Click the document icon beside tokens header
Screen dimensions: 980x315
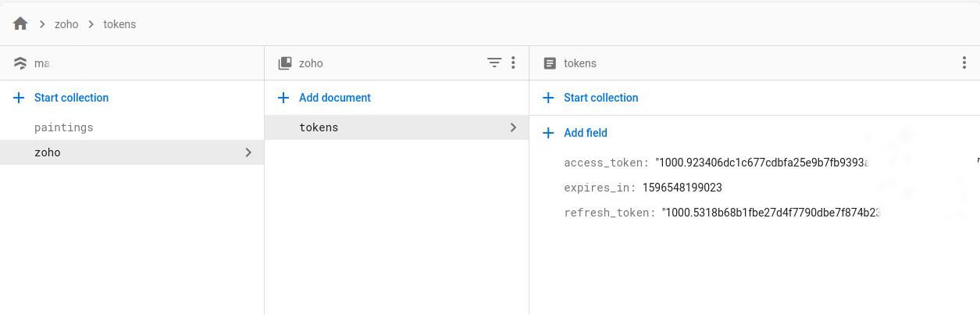pos(550,63)
